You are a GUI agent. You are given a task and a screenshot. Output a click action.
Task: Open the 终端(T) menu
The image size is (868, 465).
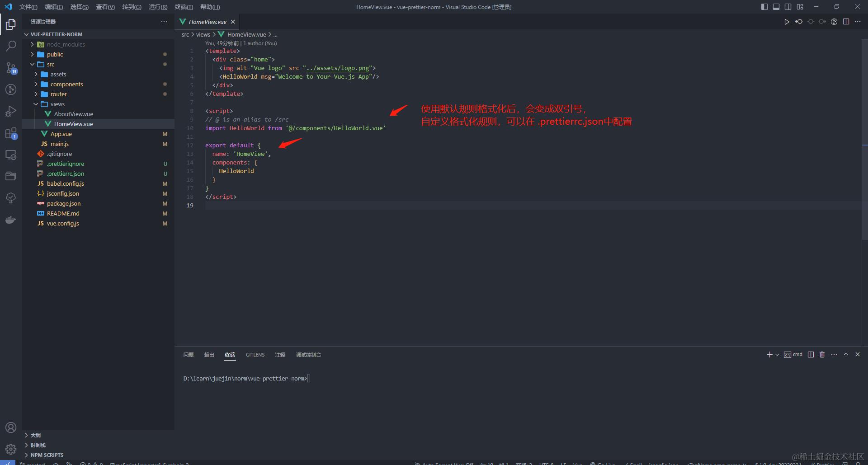(x=184, y=7)
